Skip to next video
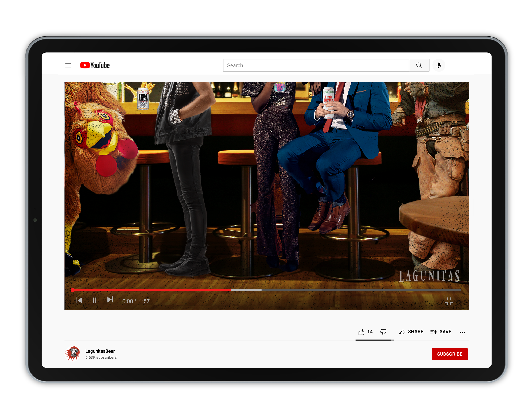The height and width of the screenshot is (417, 532). pos(110,300)
